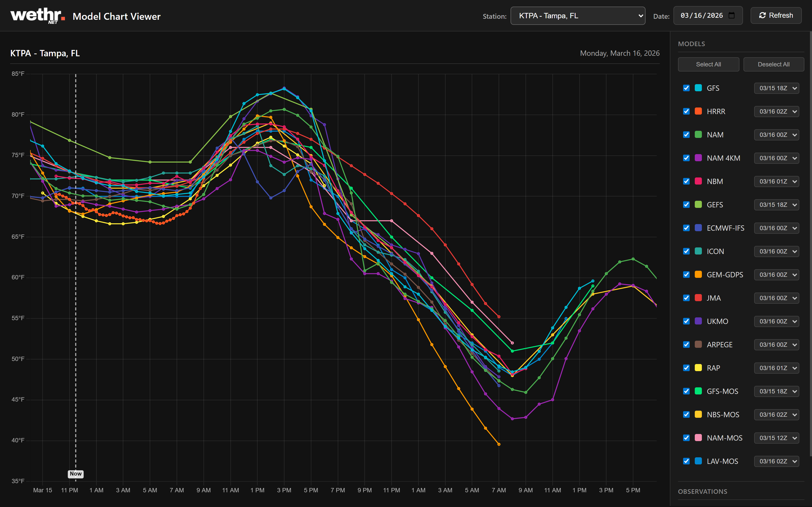Click the Model Chart Viewer title
This screenshot has width=812, height=507.
tap(116, 16)
